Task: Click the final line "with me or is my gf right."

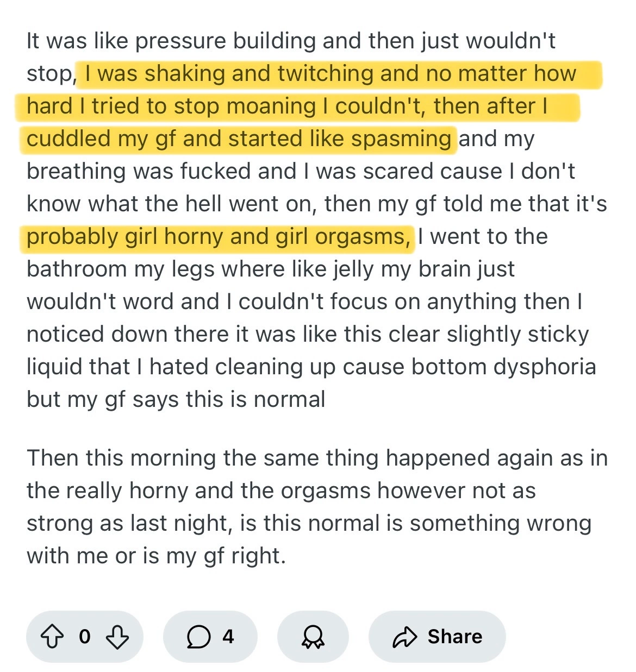Action: pyautogui.click(x=156, y=556)
